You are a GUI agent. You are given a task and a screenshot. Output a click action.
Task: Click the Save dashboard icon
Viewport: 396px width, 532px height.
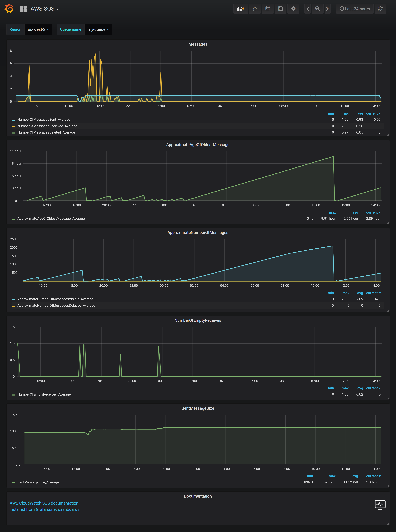[280, 9]
